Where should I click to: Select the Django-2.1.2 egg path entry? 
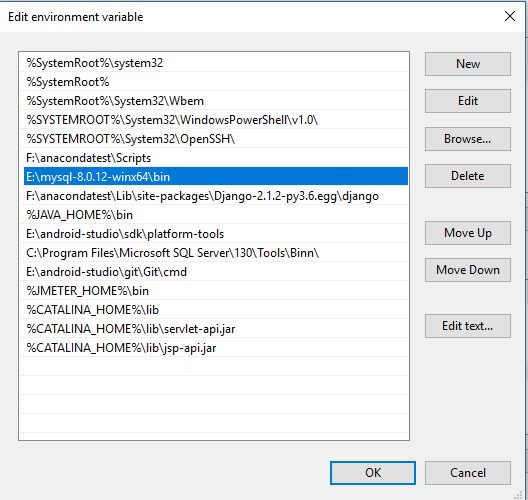click(x=216, y=196)
